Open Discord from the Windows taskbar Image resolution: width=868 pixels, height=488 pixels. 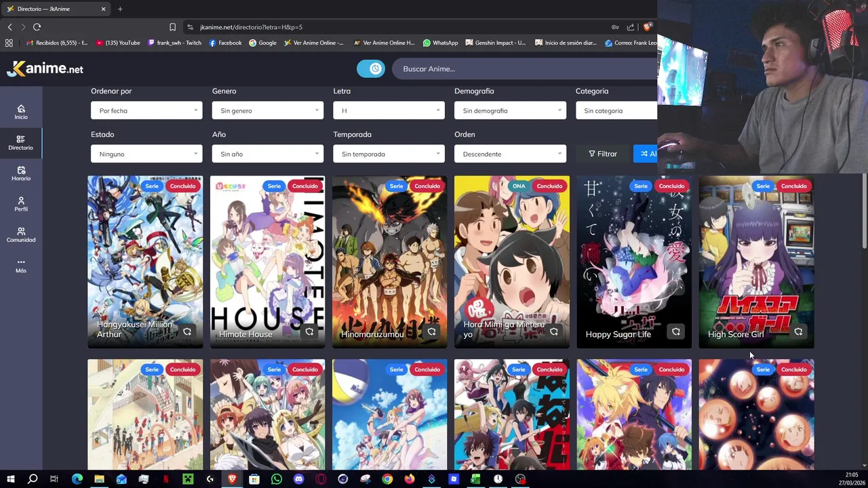[298, 479]
